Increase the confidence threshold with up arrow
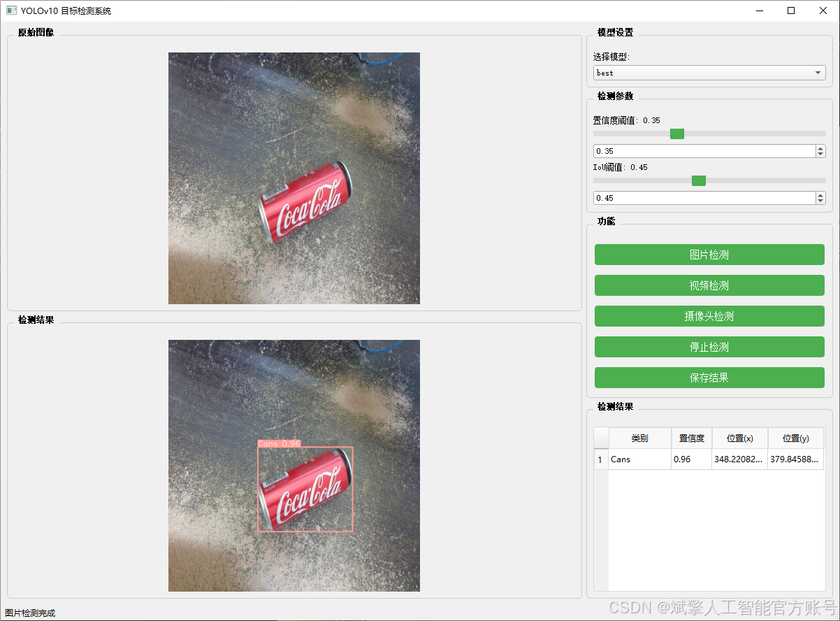This screenshot has height=621, width=840. pyautogui.click(x=820, y=148)
